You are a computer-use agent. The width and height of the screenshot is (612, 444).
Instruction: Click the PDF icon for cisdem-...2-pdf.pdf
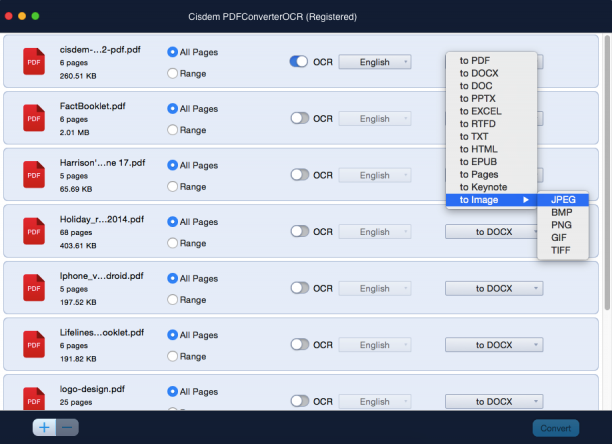click(34, 61)
